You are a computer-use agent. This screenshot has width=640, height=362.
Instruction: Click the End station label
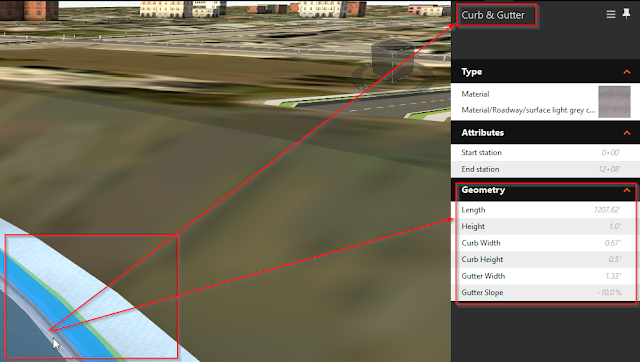[480, 169]
